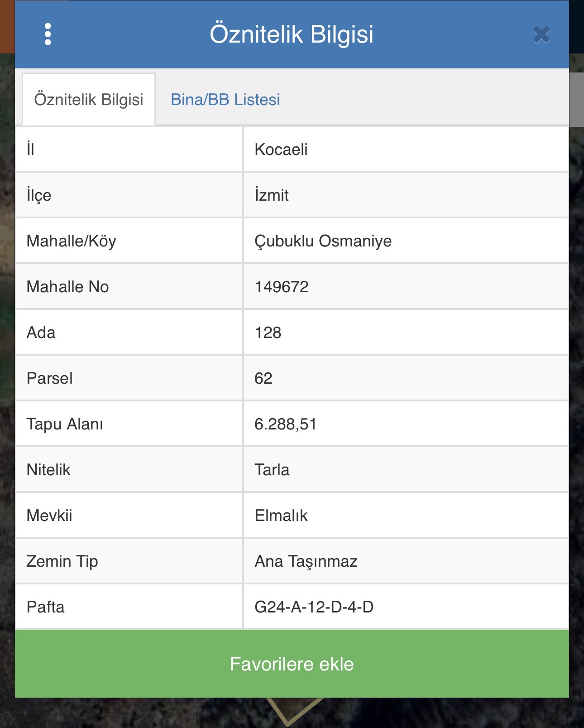Click the Ada value 128
The height and width of the screenshot is (728, 584).
pyautogui.click(x=268, y=333)
